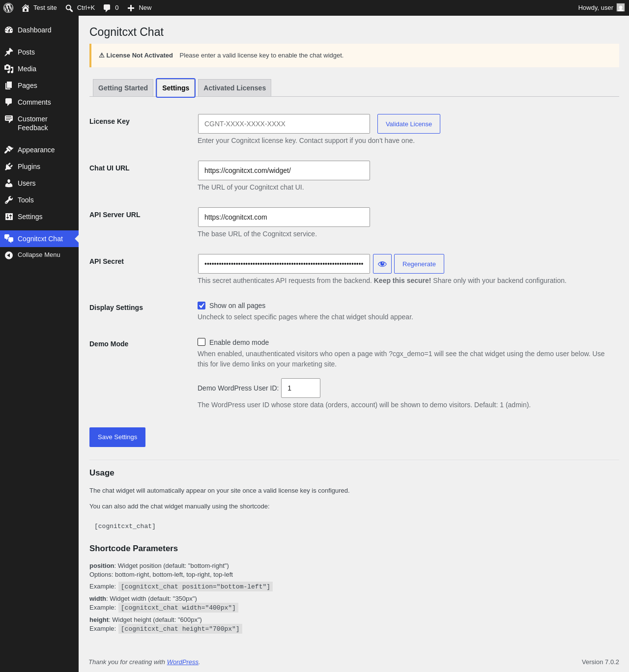Click the Demo WordPress User ID field
This screenshot has height=672, width=629.
tap(301, 388)
